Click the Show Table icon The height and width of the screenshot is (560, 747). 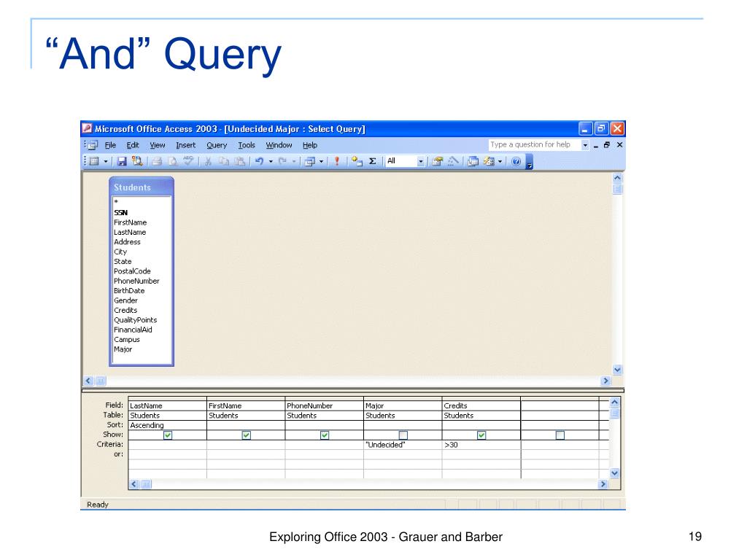[357, 161]
